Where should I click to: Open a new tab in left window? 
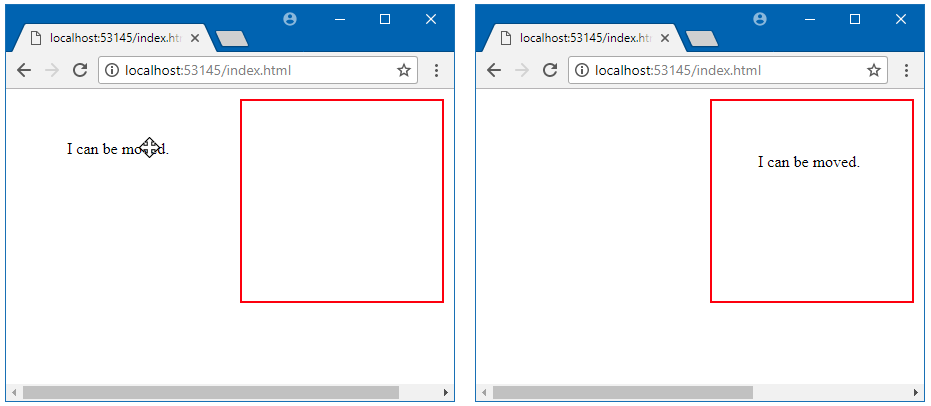coord(232,39)
